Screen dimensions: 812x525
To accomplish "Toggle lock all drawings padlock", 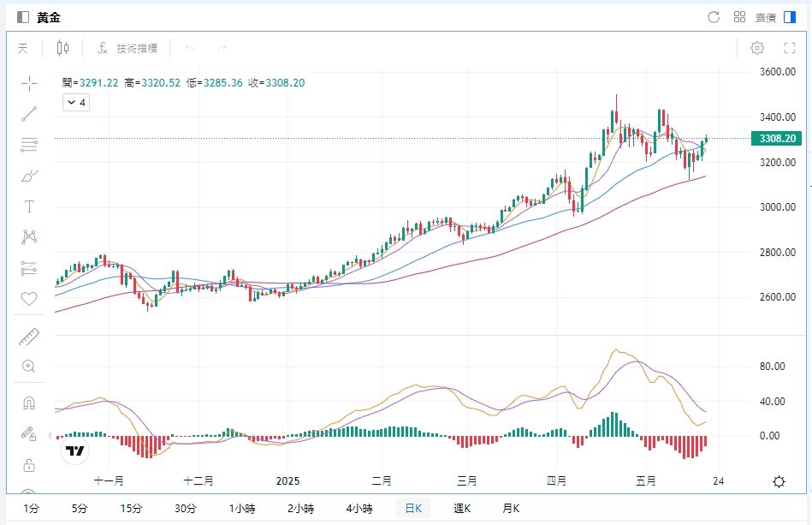I will tap(29, 465).
